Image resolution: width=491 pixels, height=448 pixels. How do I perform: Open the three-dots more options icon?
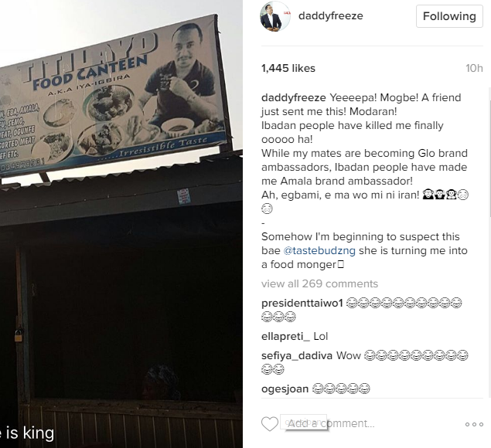point(474,425)
